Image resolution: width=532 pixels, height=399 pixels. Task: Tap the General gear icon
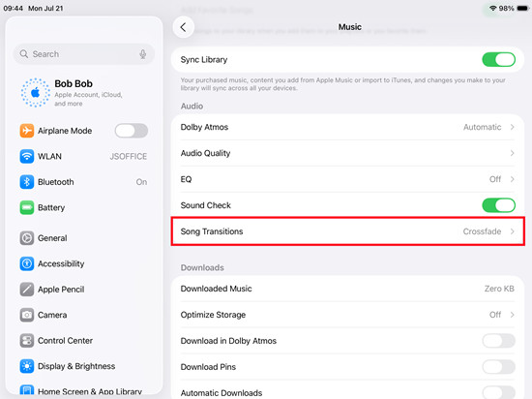click(x=27, y=238)
